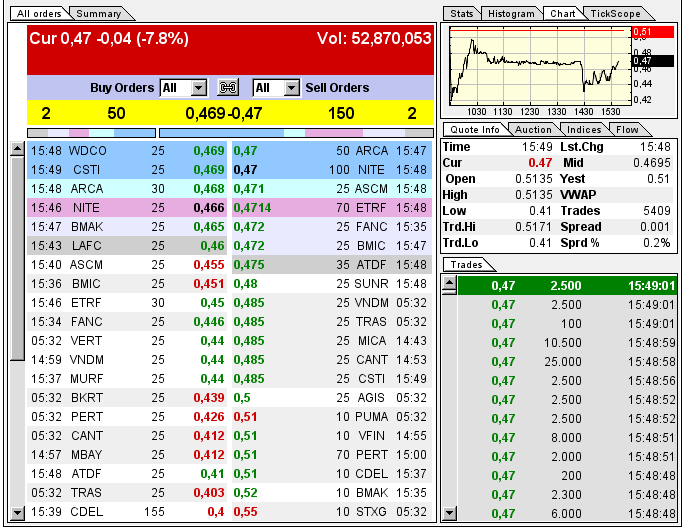Click the sell-side depth color bar
The height and width of the screenshot is (527, 682).
(x=296, y=133)
